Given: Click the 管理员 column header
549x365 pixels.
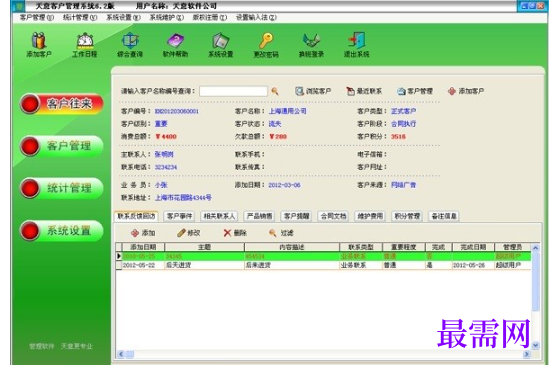Looking at the screenshot, I should pyautogui.click(x=513, y=247).
